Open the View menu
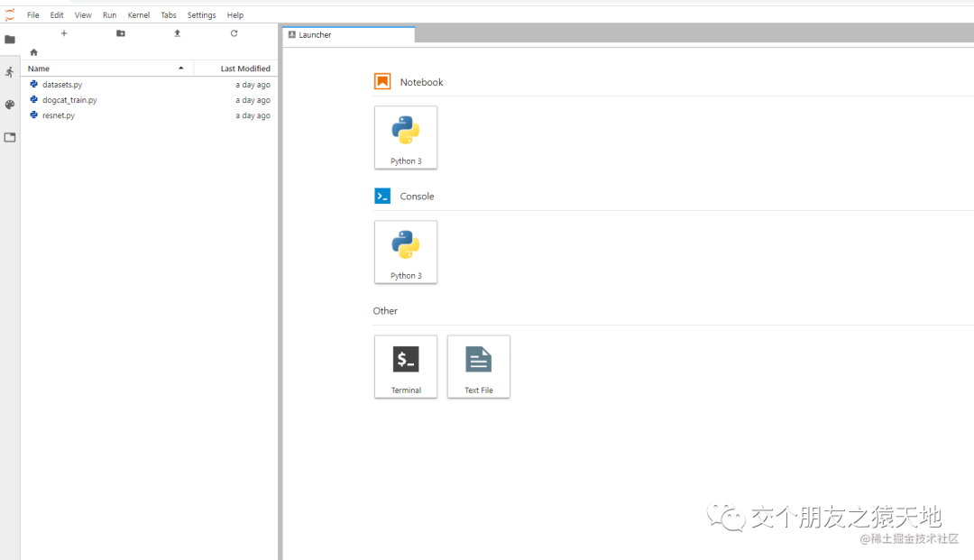974x560 pixels. pos(83,15)
